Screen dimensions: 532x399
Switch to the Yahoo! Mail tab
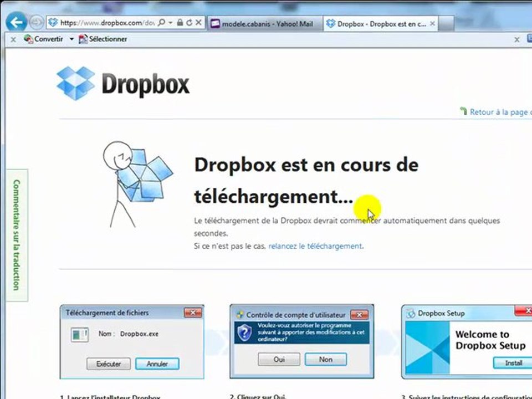[265, 24]
